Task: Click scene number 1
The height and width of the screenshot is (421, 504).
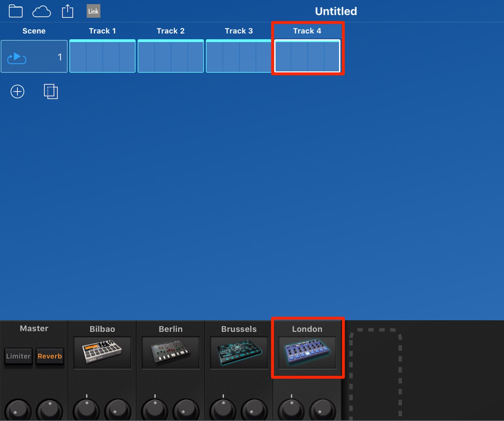Action: [x=60, y=57]
